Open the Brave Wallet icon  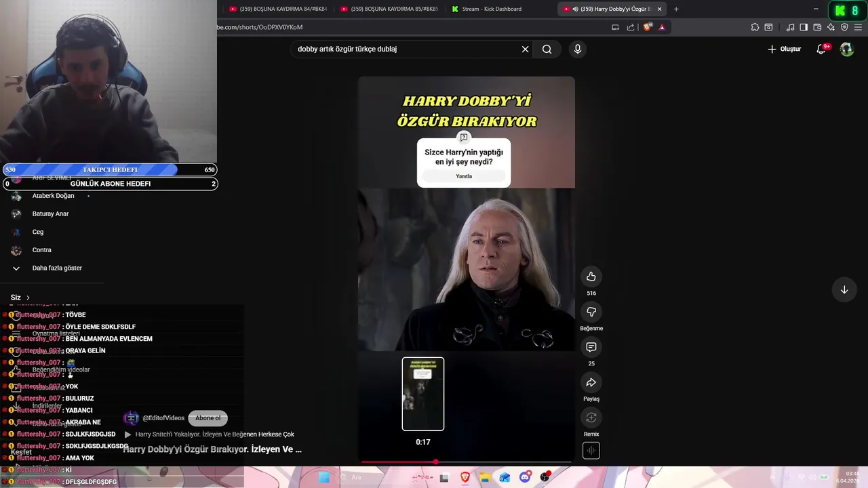(817, 27)
